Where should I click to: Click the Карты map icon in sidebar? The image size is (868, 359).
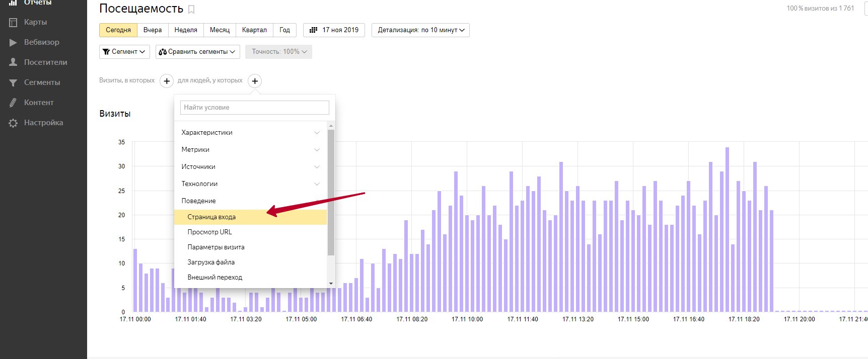click(x=13, y=22)
